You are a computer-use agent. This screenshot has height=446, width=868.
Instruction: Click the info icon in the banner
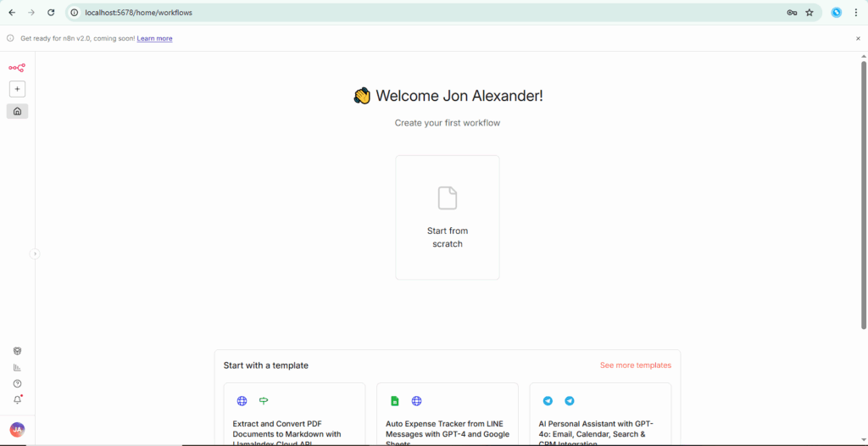[x=10, y=38]
